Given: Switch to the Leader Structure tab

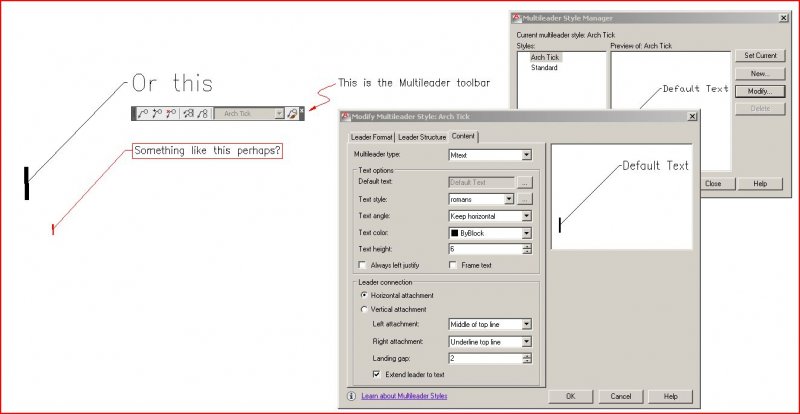Looking at the screenshot, I should click(422, 137).
